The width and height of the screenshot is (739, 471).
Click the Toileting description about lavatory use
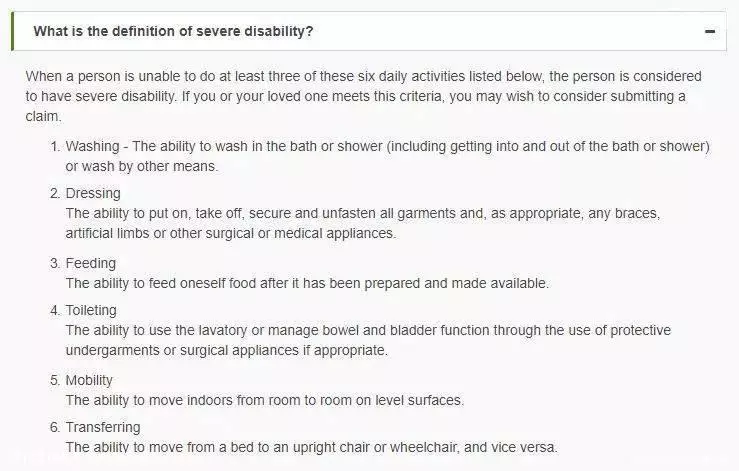368,340
